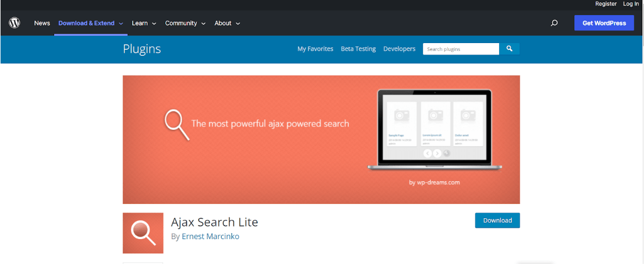
Task: Open the Developers page
Action: 399,49
